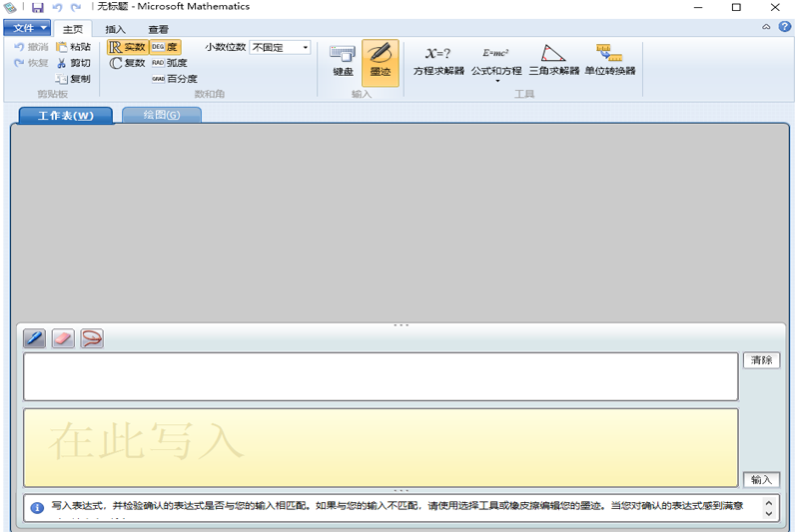Open the 方程求解器 equation solver
Viewport: 799px width, 532px height.
438,62
